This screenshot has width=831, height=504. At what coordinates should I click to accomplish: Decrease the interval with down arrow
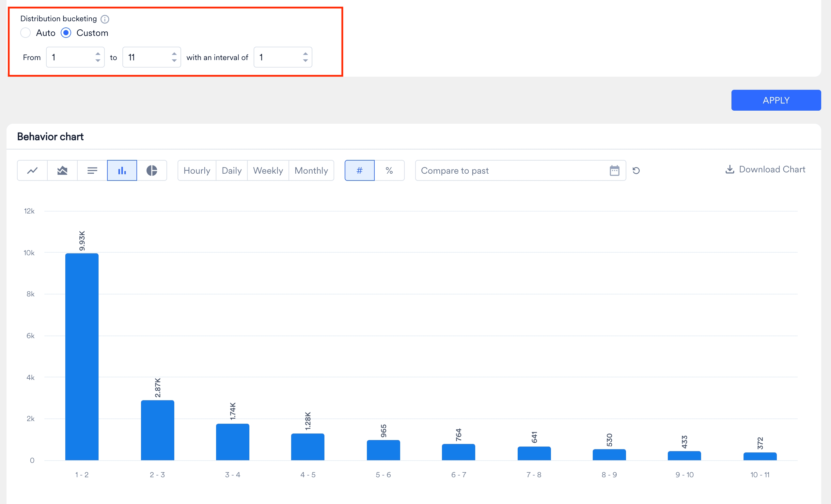pos(305,61)
